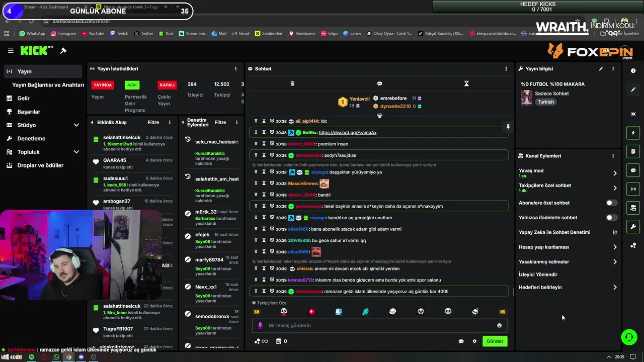The width and height of the screenshot is (644, 362).
Task: Click the broadcast signal icon in right sidebar
Action: 633,189
